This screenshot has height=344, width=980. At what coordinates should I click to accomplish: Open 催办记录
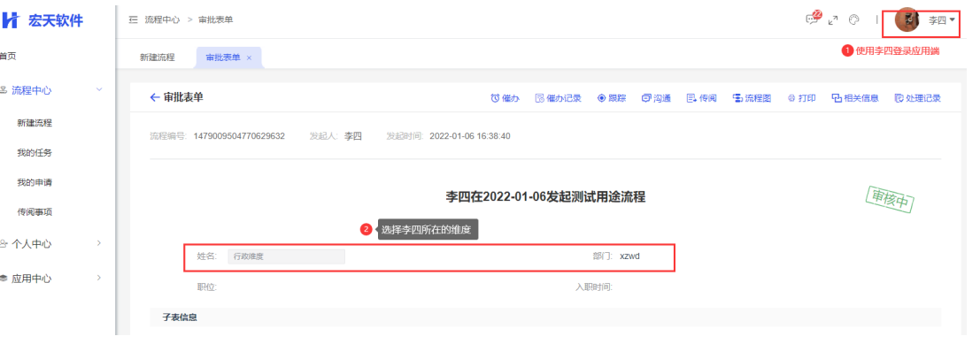pos(558,98)
